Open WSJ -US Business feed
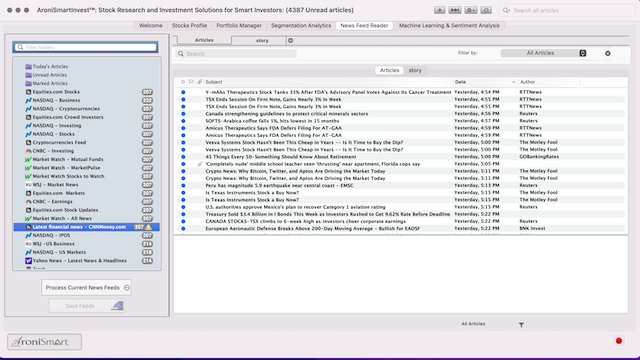Screen dimensions: 640x360 53,244
